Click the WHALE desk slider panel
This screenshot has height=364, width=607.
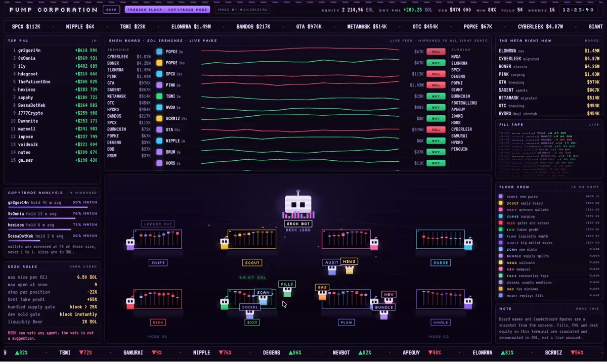coord(440,298)
